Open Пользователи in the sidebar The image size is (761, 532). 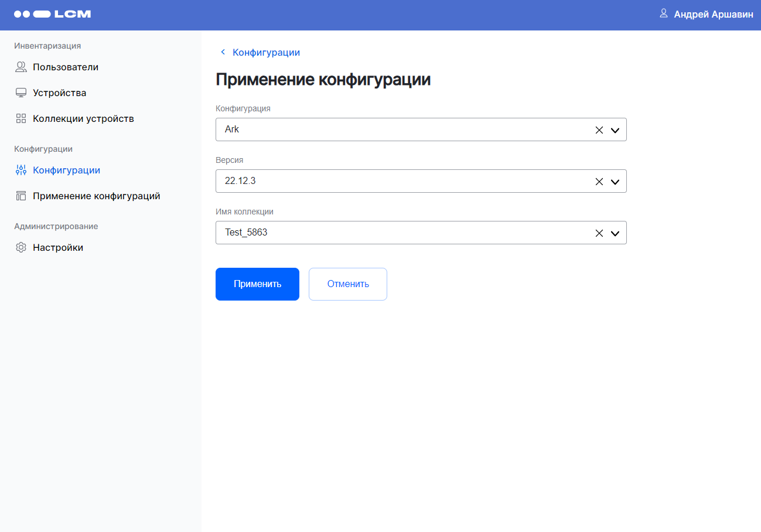click(x=66, y=67)
